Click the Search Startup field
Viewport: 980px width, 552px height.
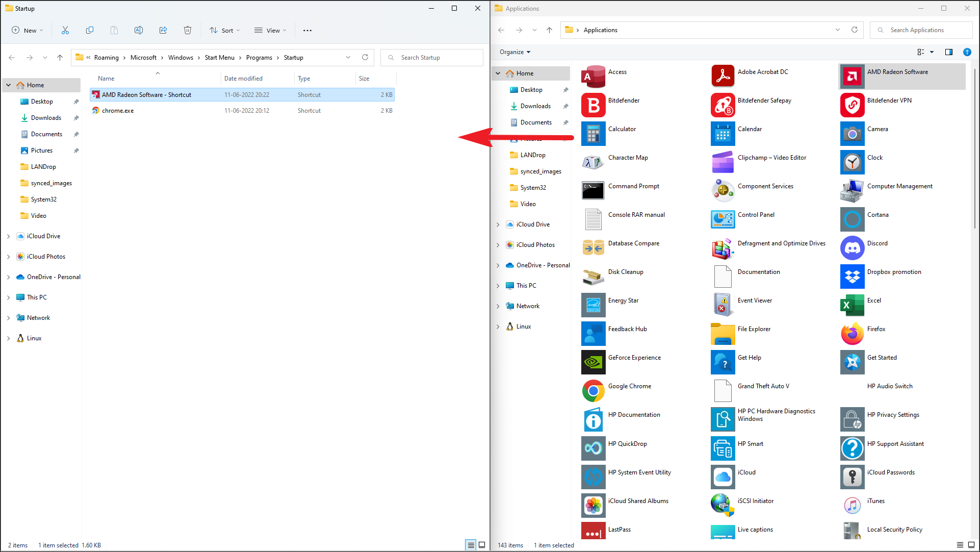point(432,58)
